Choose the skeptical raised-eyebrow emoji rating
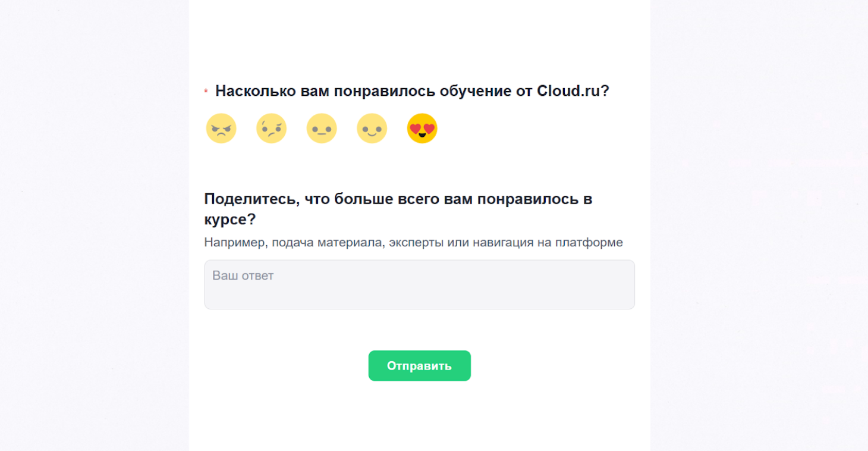Screen dimensions: 868x451 pos(271,129)
